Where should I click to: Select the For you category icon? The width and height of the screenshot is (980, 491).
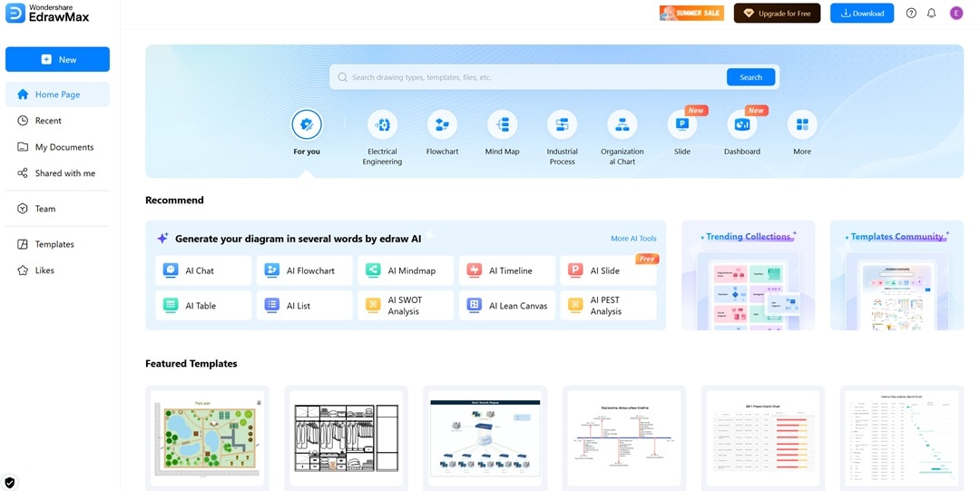click(x=307, y=125)
